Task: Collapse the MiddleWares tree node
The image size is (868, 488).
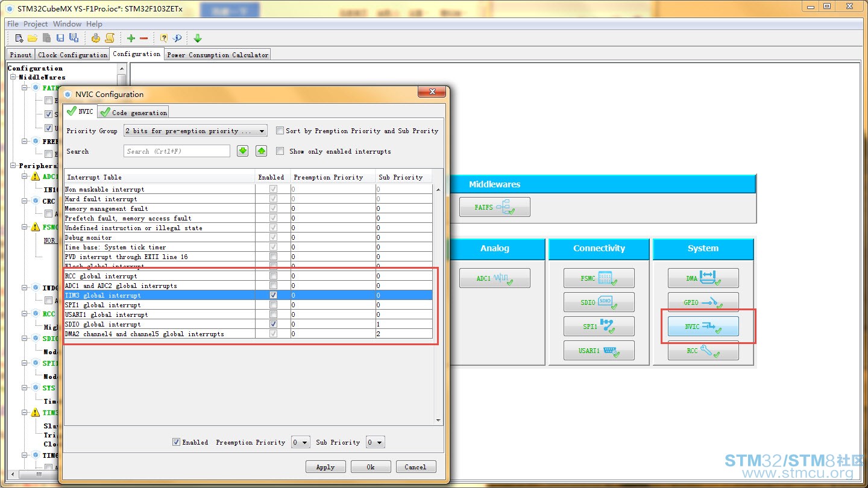Action: click(13, 77)
